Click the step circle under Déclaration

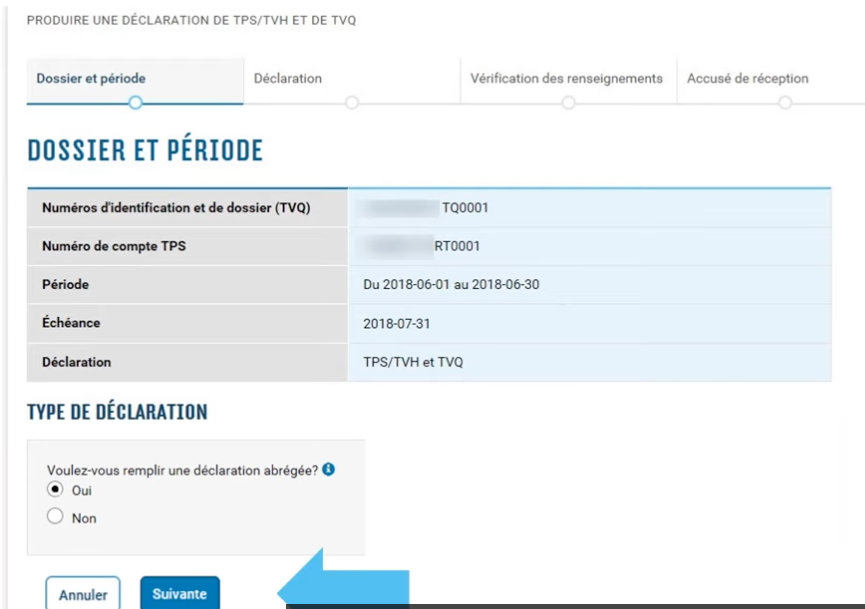click(x=351, y=102)
